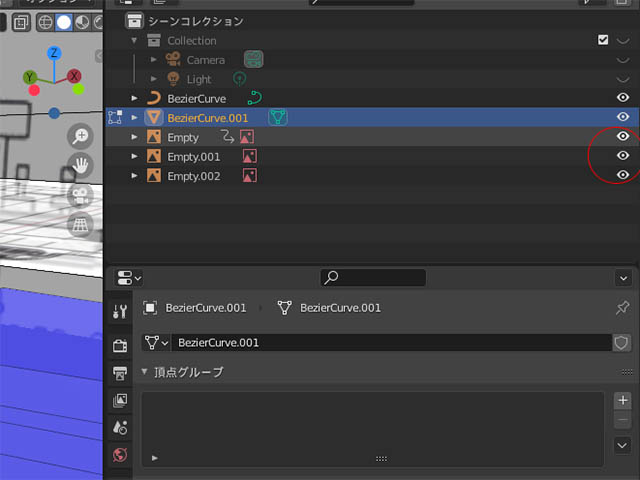Click the Camera object icon

point(173,60)
